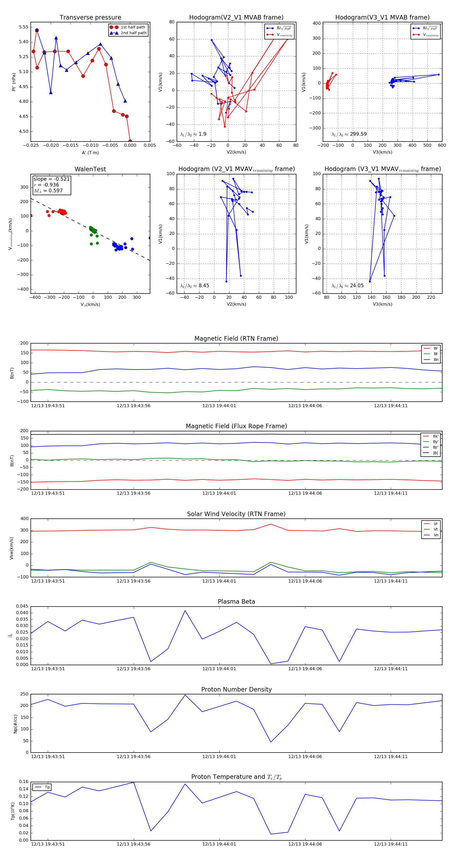Click 'B/√μ0ρ' legend entry in V3_V1 MVAB hodogram
The width and height of the screenshot is (473, 868).
[x=425, y=28]
